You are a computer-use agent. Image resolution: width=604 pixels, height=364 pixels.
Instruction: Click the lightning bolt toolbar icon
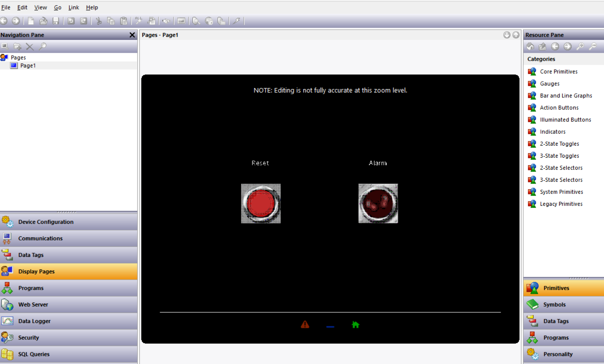tap(237, 21)
